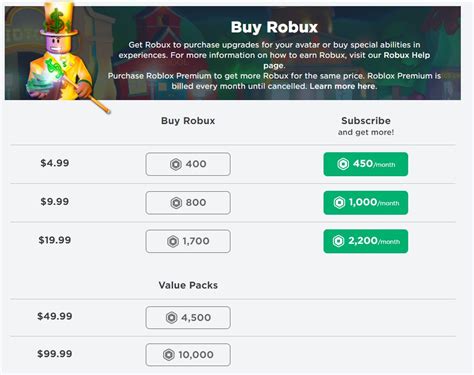Choose the 1,700 Robux purchase option
This screenshot has width=474, height=375.
click(x=188, y=241)
